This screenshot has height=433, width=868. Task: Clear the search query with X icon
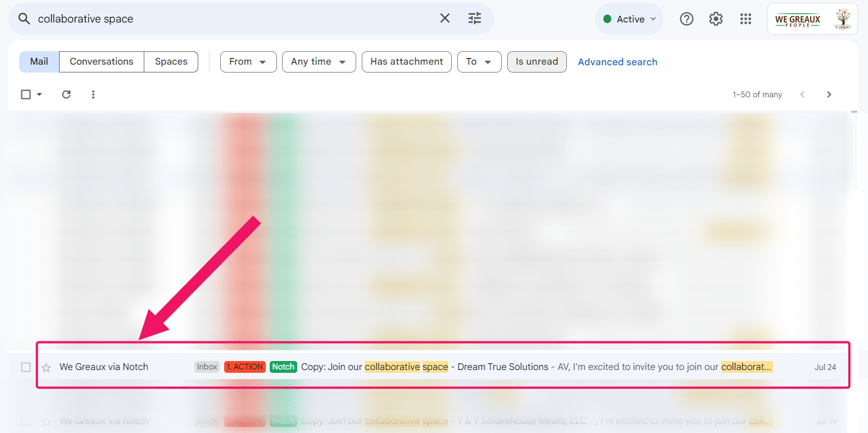(x=444, y=19)
